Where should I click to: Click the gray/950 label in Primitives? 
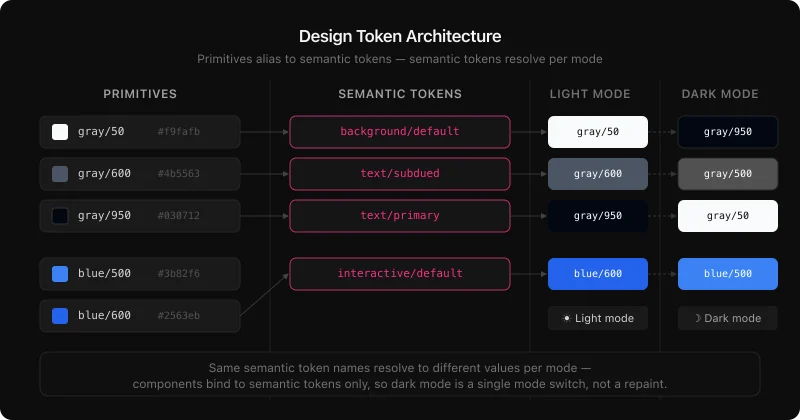tap(104, 215)
